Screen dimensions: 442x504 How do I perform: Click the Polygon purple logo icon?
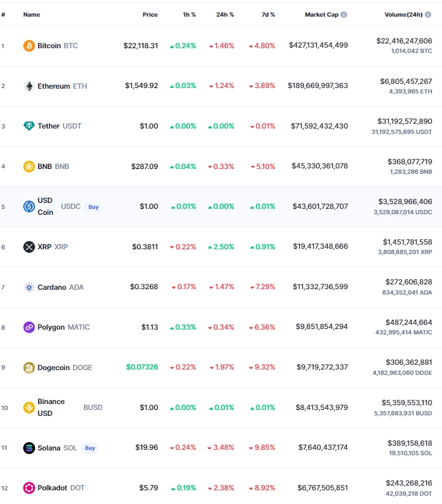click(29, 327)
